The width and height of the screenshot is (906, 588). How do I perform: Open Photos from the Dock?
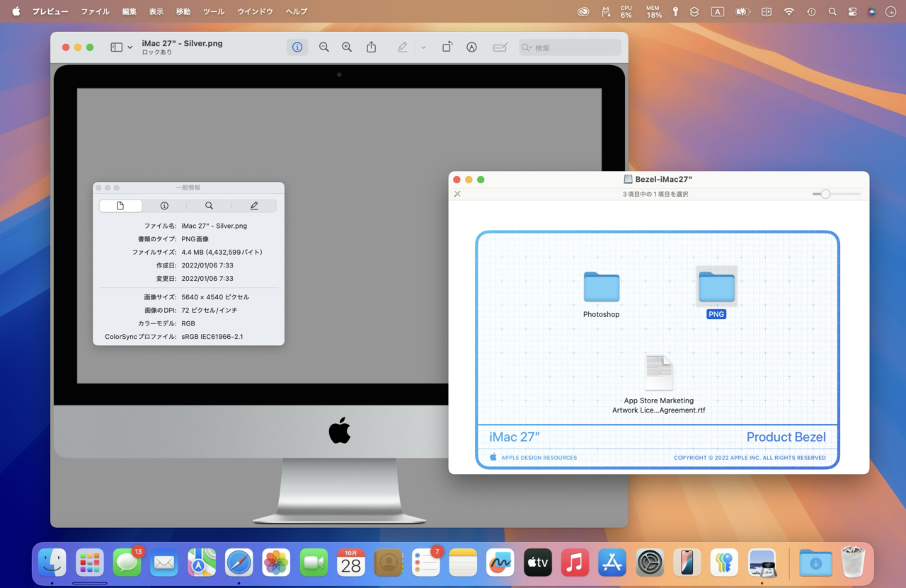(276, 563)
